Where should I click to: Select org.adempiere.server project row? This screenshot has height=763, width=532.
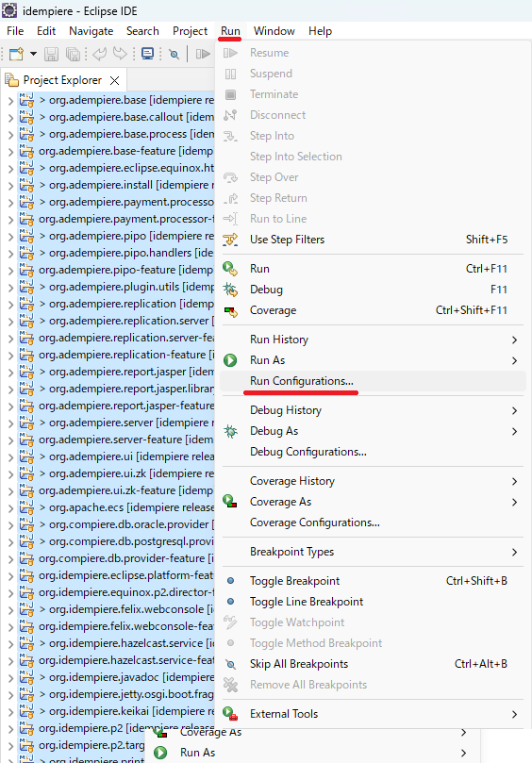pos(126,423)
